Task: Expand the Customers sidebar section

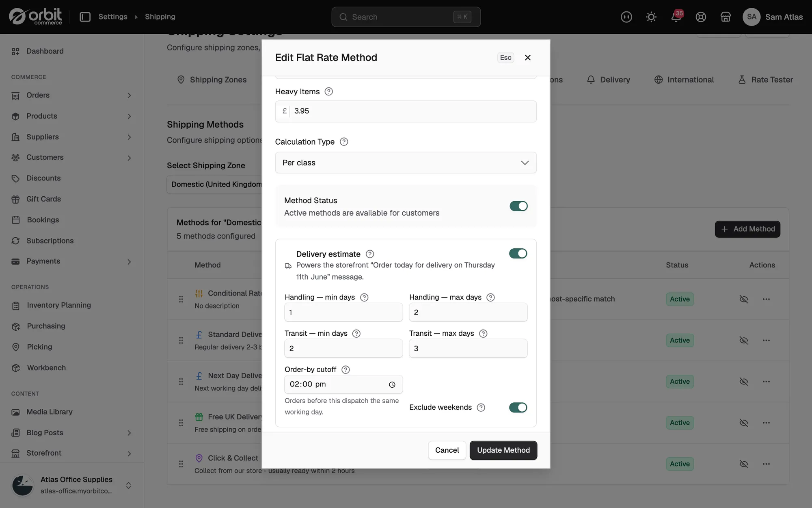Action: [x=129, y=158]
